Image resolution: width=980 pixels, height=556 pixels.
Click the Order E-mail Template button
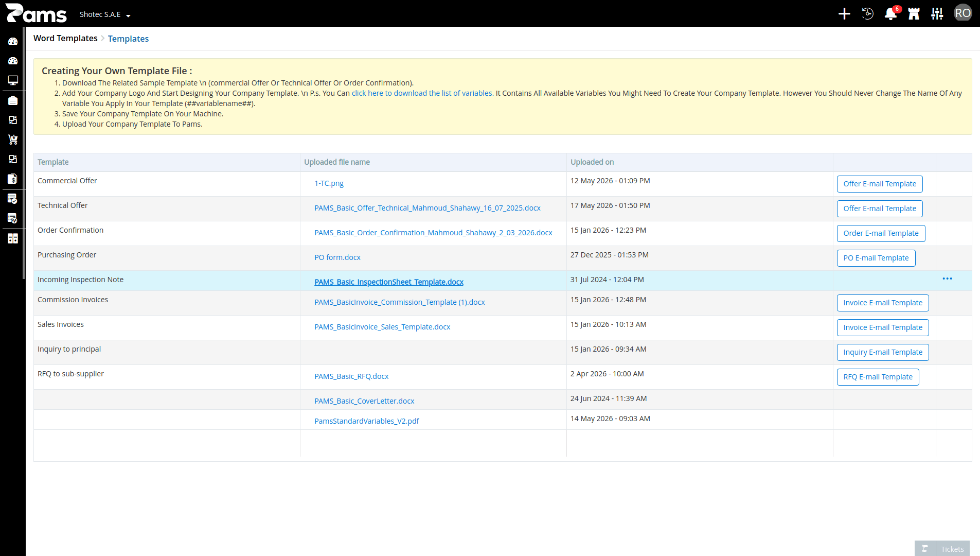[x=881, y=233]
